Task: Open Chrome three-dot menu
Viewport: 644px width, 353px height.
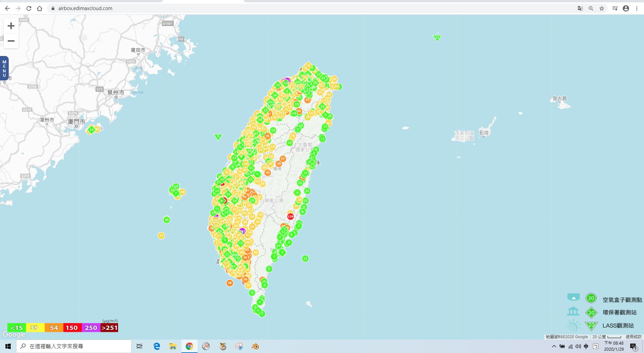Action: coord(637,8)
